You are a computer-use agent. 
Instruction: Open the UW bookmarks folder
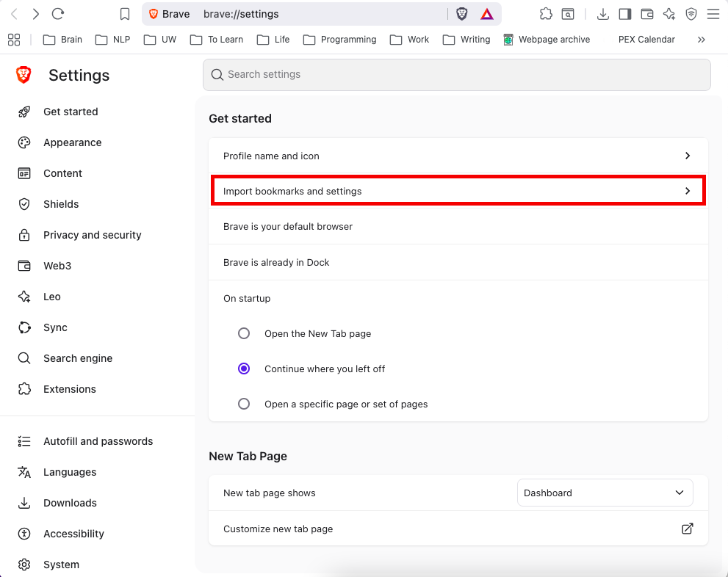(x=160, y=40)
